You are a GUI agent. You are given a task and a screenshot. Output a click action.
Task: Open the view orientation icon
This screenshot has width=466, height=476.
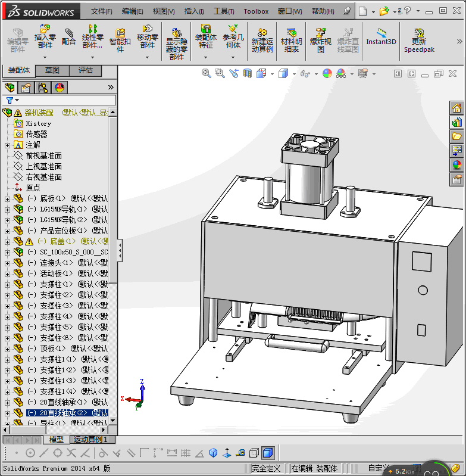coord(261,73)
